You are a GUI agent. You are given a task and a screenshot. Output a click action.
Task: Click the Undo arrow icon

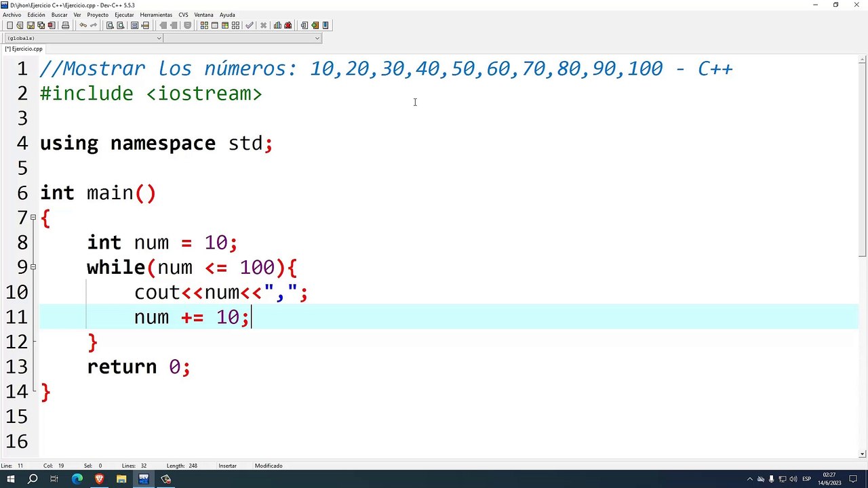[x=83, y=25]
